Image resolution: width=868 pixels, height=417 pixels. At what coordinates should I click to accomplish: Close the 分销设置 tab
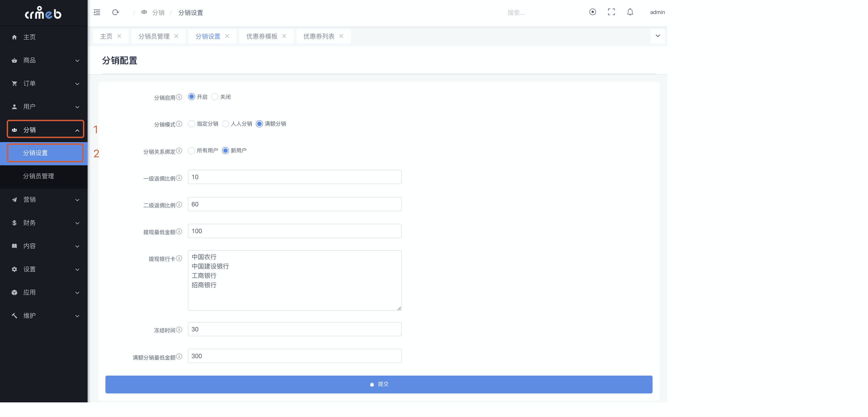pos(227,36)
